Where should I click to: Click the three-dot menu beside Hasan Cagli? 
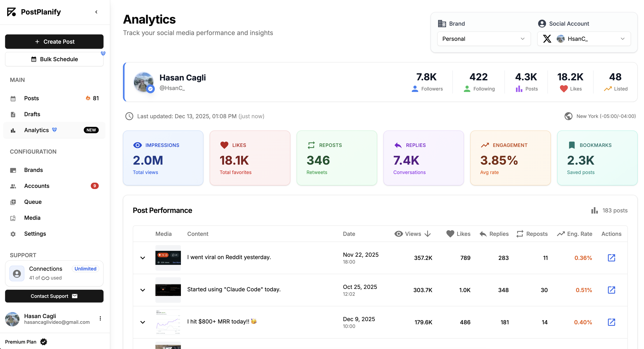click(x=100, y=318)
